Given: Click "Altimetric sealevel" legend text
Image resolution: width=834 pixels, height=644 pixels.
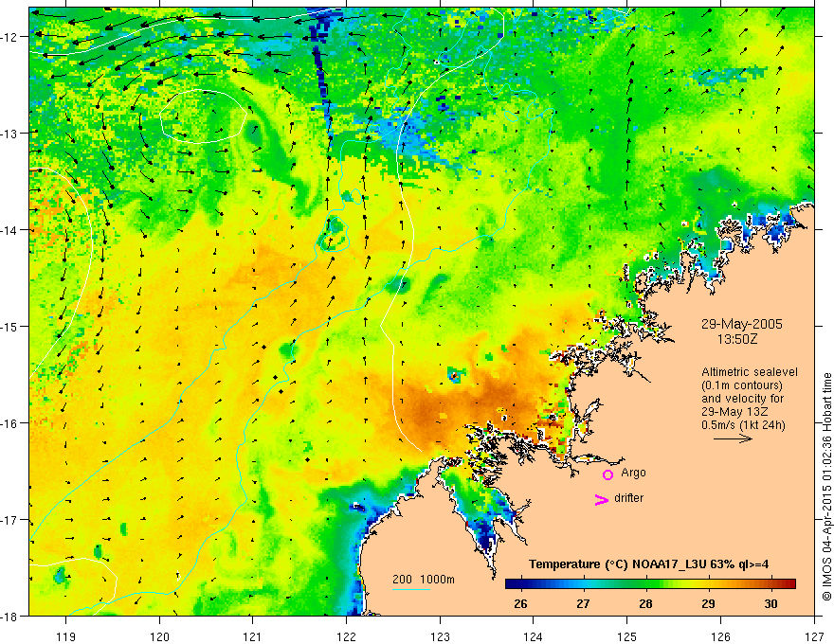Looking at the screenshot, I should pos(750,372).
